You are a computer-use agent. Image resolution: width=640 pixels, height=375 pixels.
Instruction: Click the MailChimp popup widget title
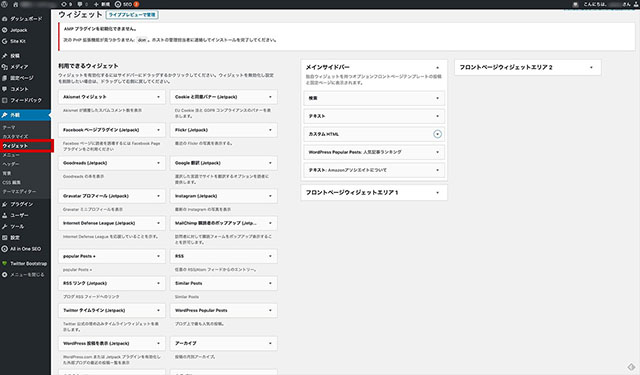[216, 223]
